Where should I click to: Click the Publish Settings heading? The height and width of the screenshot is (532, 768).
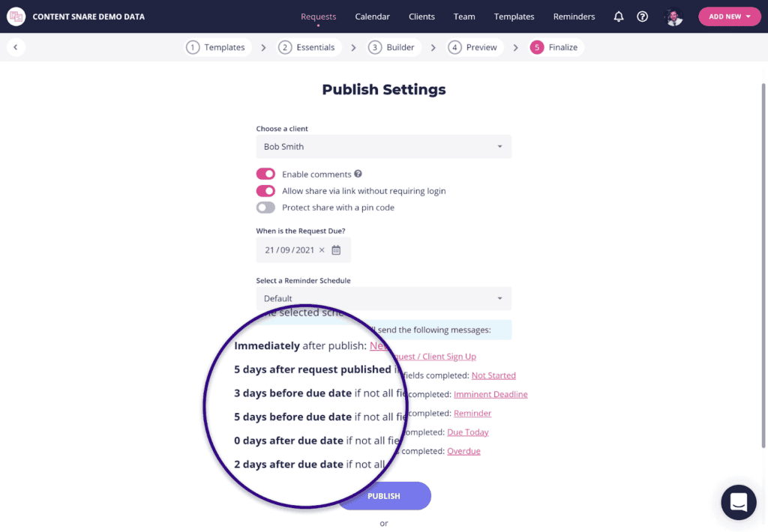click(384, 90)
